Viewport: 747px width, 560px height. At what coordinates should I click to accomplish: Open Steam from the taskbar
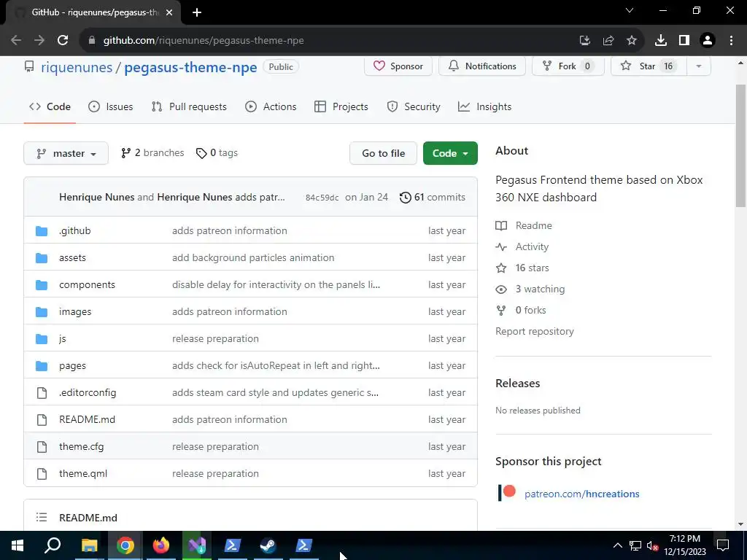pyautogui.click(x=268, y=545)
